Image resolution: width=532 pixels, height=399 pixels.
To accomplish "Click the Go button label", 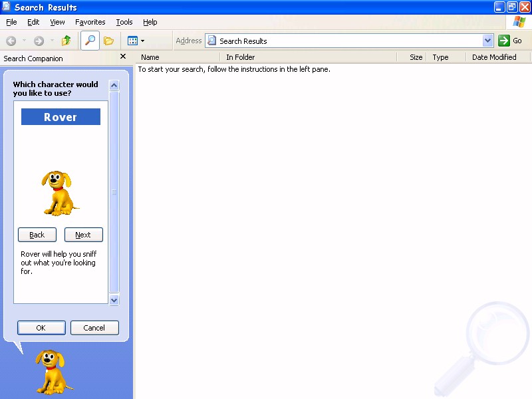I will [x=517, y=41].
